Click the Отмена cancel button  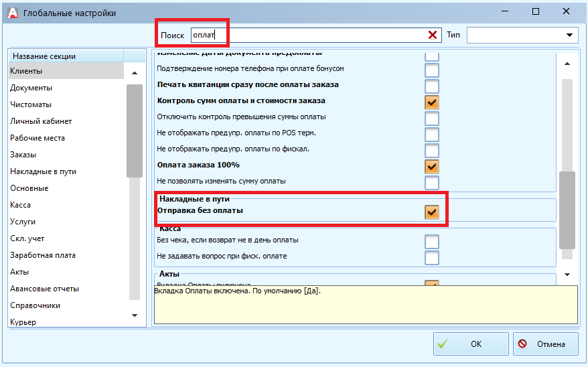[546, 344]
